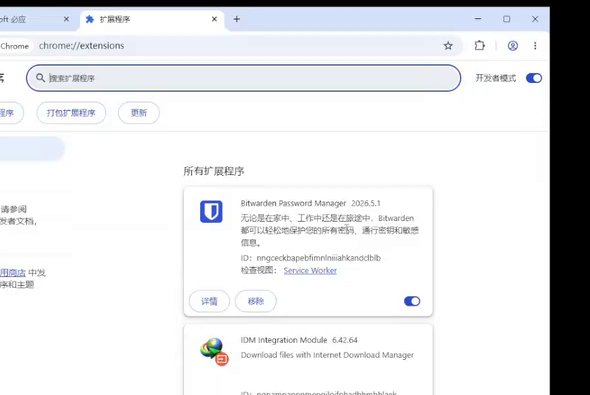Maximize the Chrome window
Screen dimensions: 590x395
pos(506,19)
